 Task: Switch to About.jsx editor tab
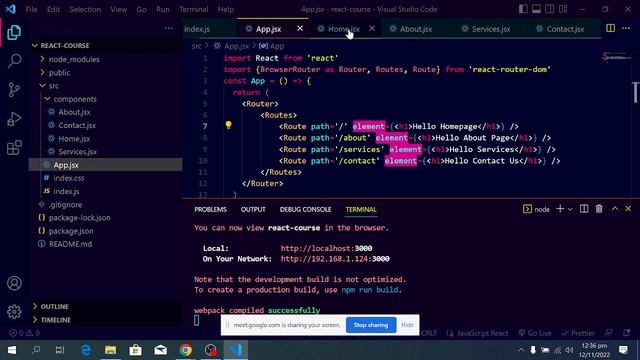416,29
